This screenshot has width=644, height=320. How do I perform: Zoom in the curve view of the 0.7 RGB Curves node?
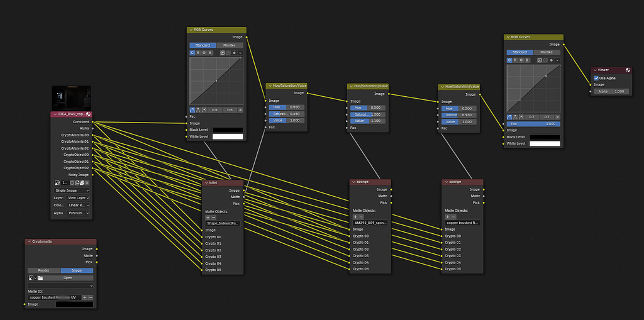[x=540, y=60]
